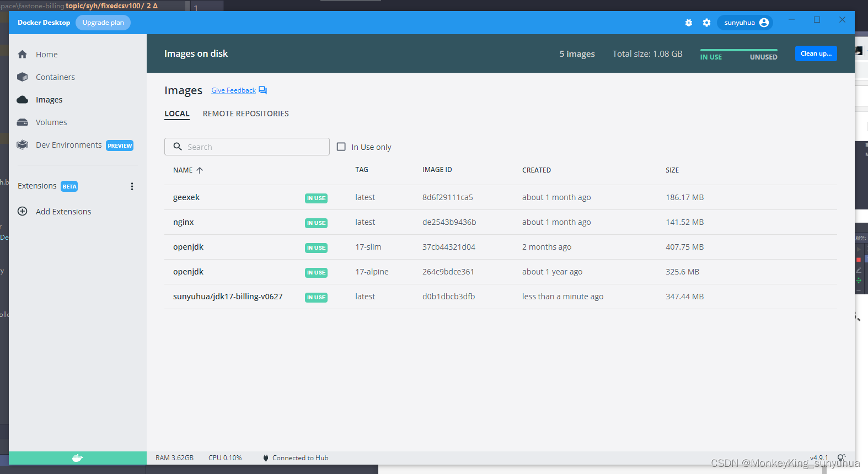Click the SIZE column header
The height and width of the screenshot is (474, 868).
[672, 170]
